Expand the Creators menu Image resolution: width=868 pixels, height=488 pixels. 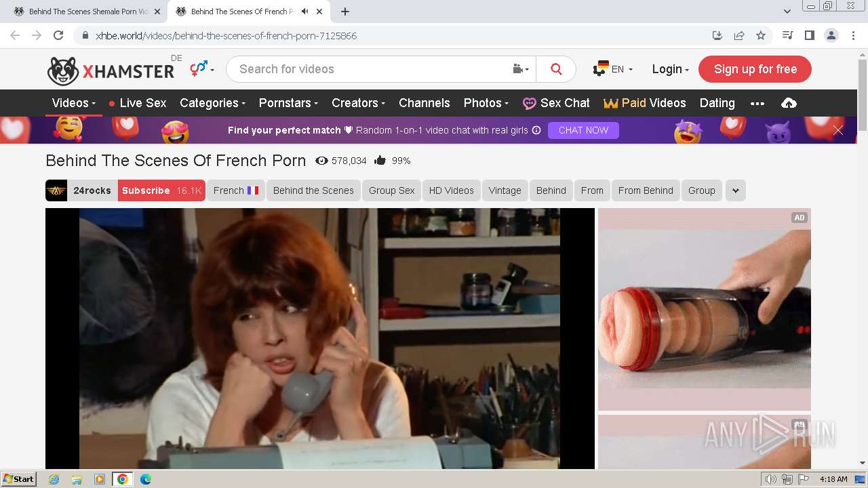pos(358,103)
